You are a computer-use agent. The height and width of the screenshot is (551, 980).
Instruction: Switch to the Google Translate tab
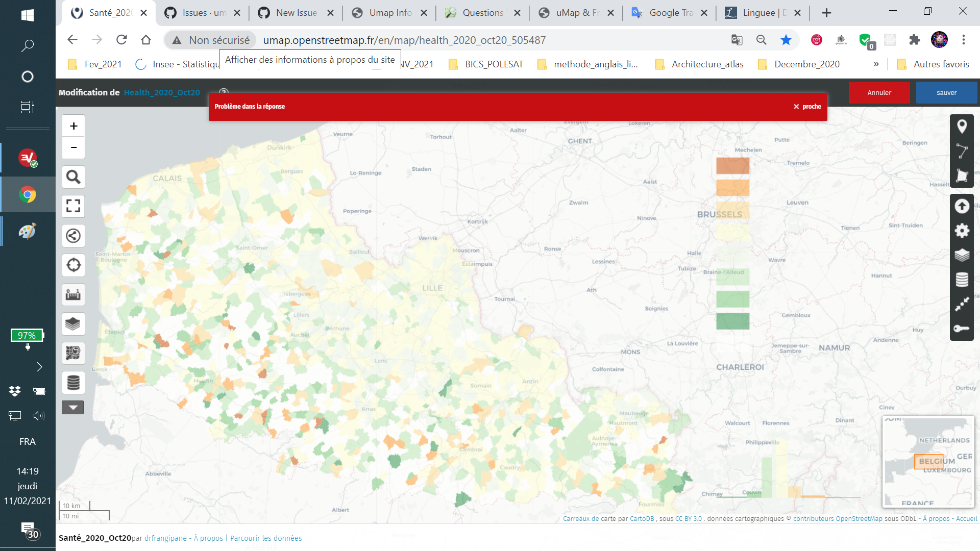(670, 13)
